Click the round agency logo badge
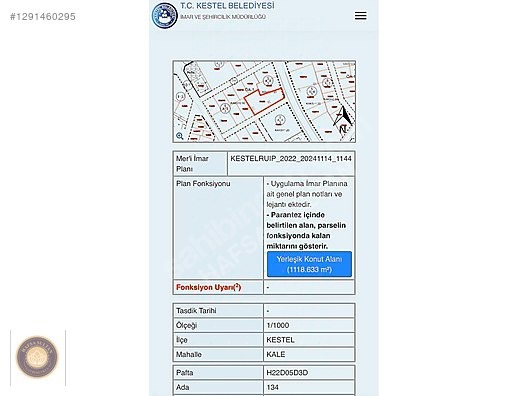The image size is (528, 396). (x=37, y=357)
